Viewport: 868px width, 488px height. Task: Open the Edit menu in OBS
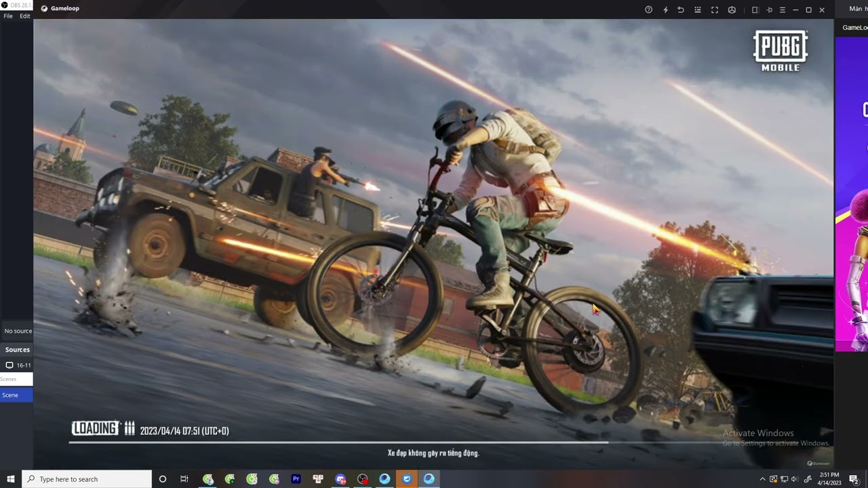pyautogui.click(x=25, y=16)
